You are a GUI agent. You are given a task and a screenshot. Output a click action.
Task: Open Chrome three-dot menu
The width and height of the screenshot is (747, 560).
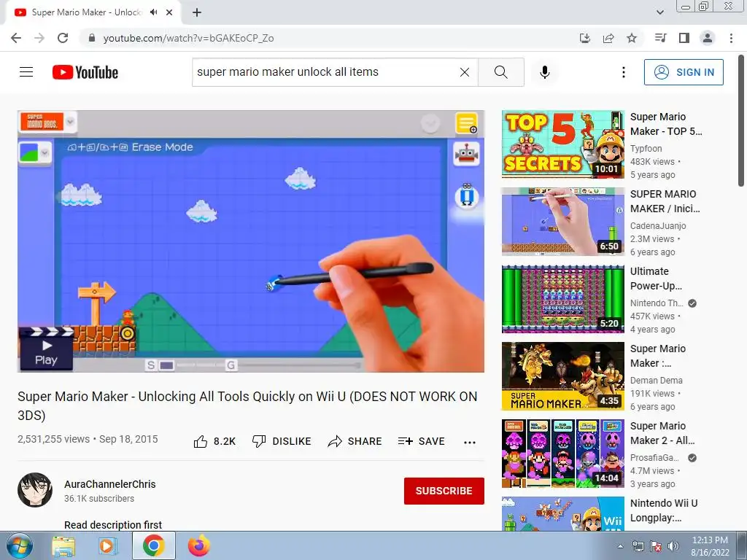coord(731,38)
